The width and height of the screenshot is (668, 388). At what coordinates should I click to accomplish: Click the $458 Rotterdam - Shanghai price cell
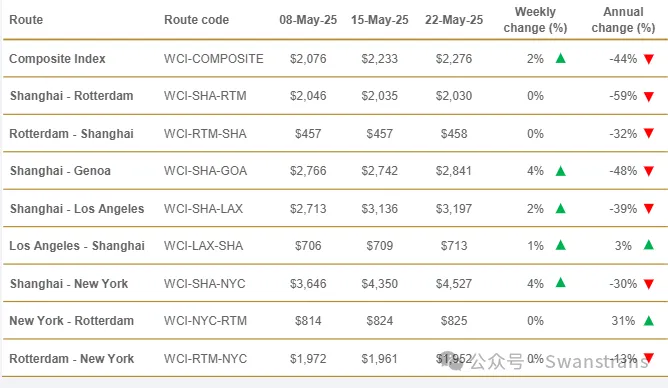tap(454, 134)
